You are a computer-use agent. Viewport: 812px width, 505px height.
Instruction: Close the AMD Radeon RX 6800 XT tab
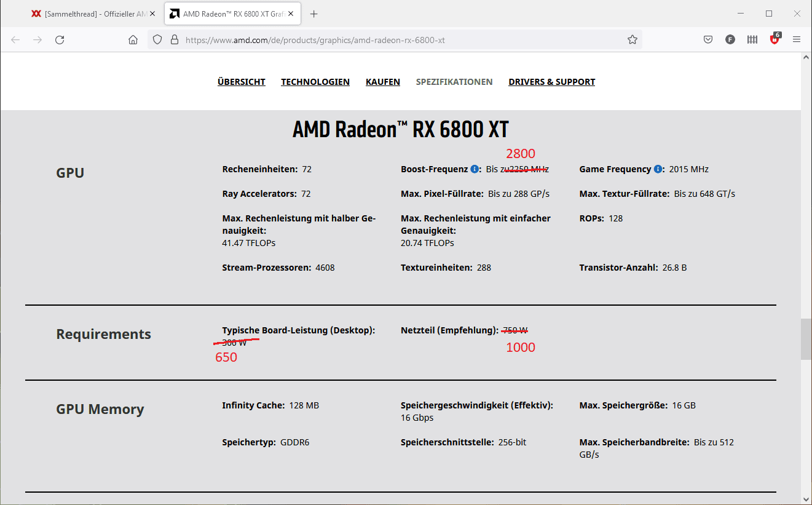click(291, 14)
